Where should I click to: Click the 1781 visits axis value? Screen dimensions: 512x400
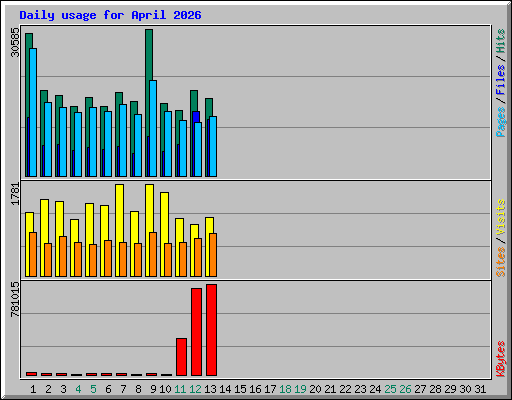pos(15,194)
